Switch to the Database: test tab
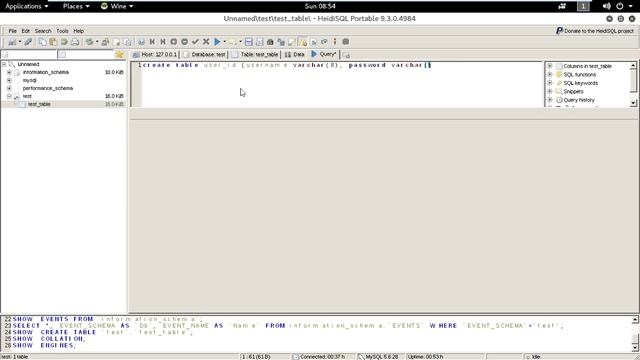The image size is (640, 360). 204,54
